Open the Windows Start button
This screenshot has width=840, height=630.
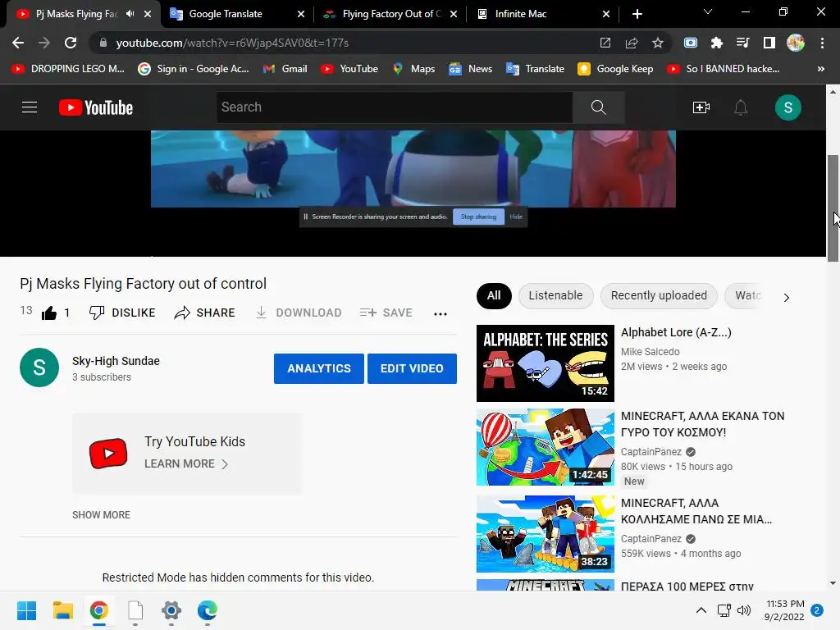click(x=27, y=610)
